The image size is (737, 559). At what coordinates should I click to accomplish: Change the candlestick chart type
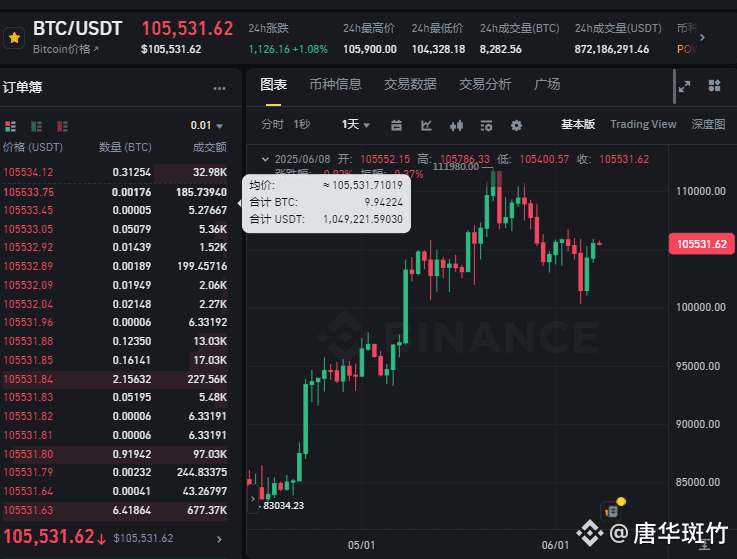pos(456,126)
